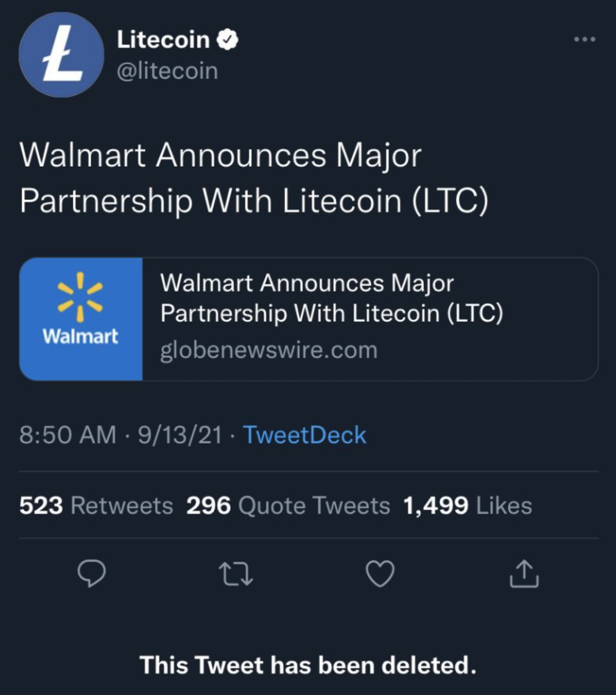The image size is (616, 695).
Task: Tap the share upload icon
Action: 525,573
